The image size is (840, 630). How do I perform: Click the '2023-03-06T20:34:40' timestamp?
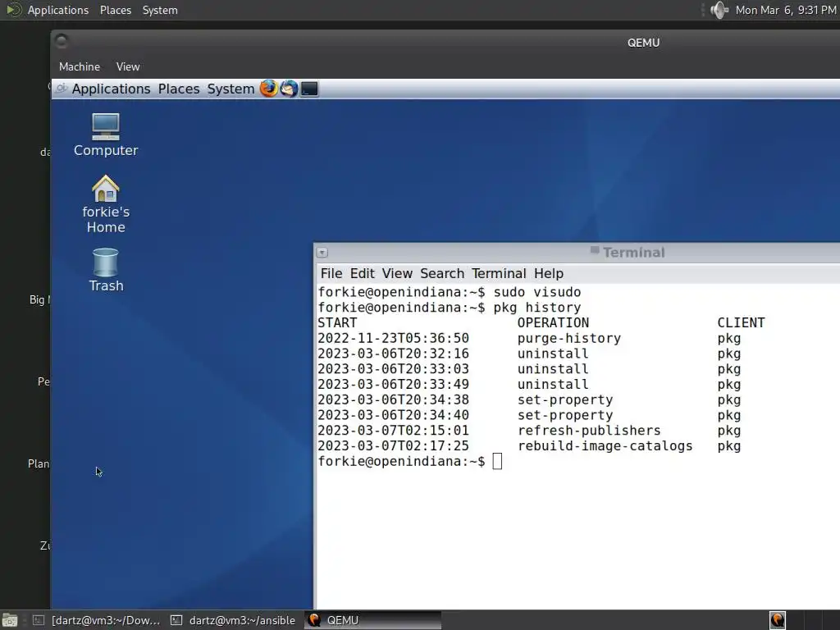point(393,415)
